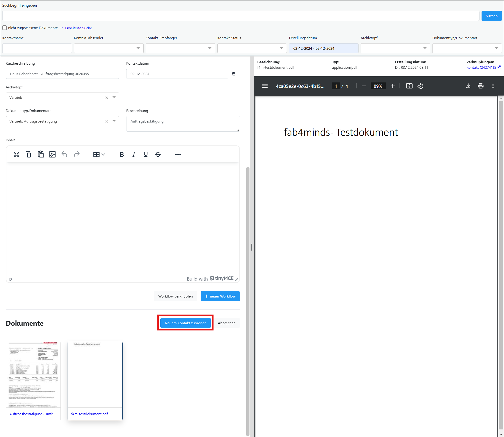Print the PDF document

pyautogui.click(x=480, y=86)
